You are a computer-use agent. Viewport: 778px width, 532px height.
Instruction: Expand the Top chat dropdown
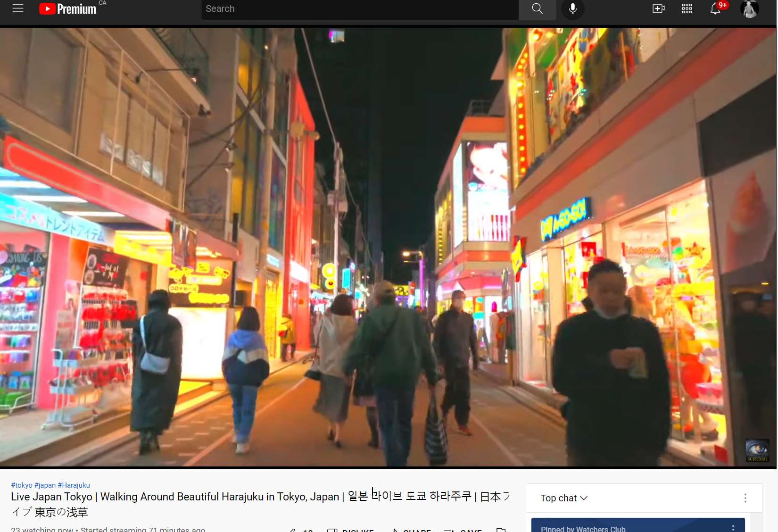563,498
